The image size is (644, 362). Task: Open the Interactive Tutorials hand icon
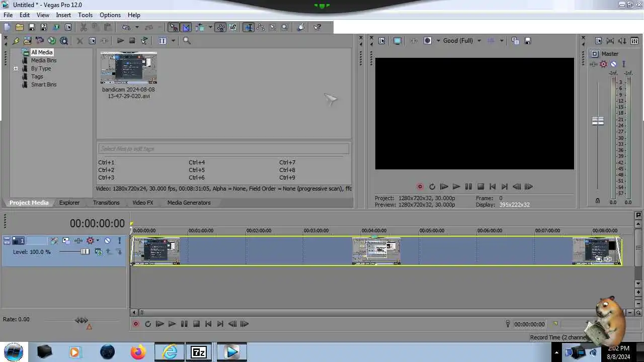[301, 27]
